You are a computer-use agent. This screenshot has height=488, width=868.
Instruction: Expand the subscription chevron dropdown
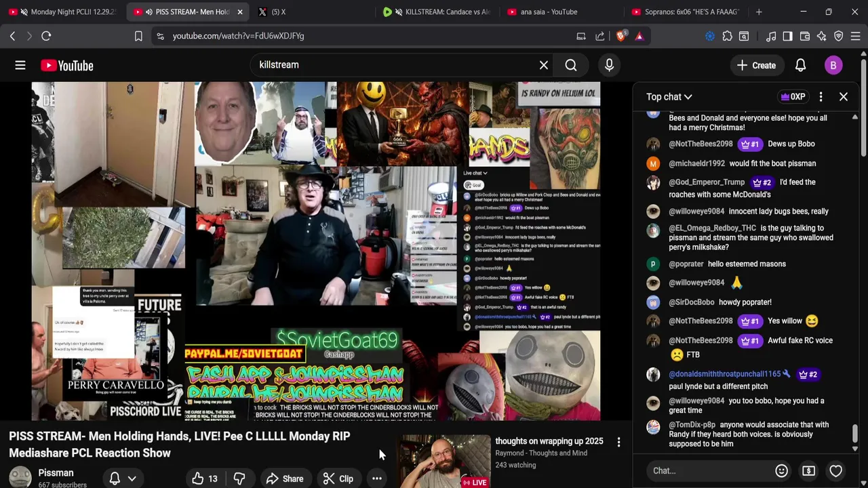(x=132, y=479)
